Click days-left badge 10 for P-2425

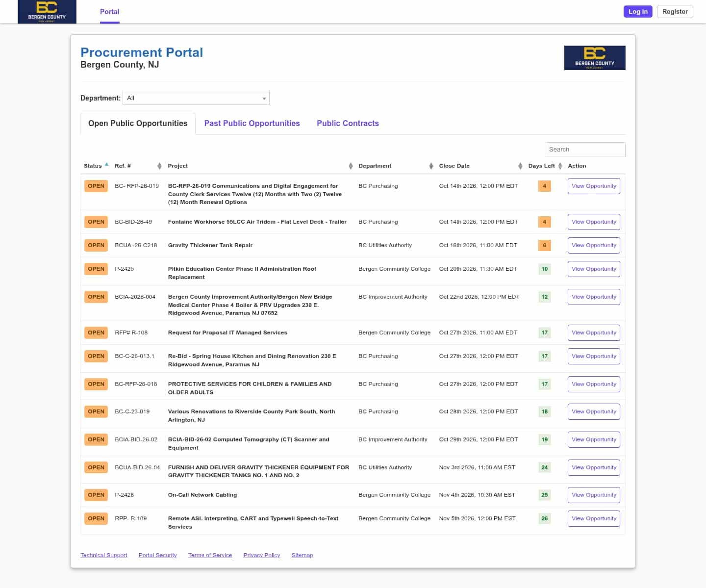[x=545, y=269]
